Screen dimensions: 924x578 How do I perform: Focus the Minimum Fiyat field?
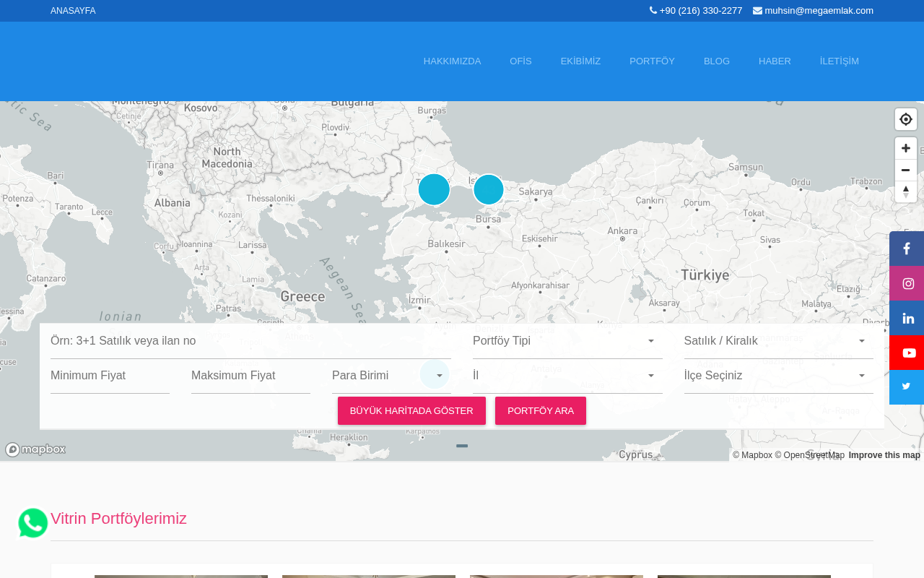pos(110,376)
